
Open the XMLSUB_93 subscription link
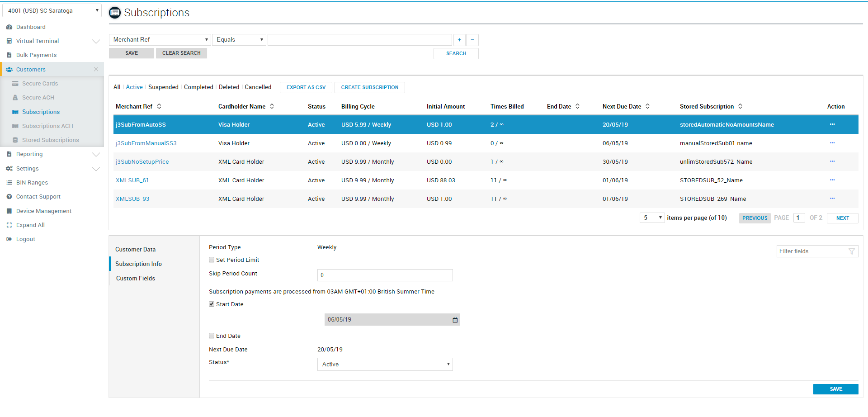click(132, 199)
